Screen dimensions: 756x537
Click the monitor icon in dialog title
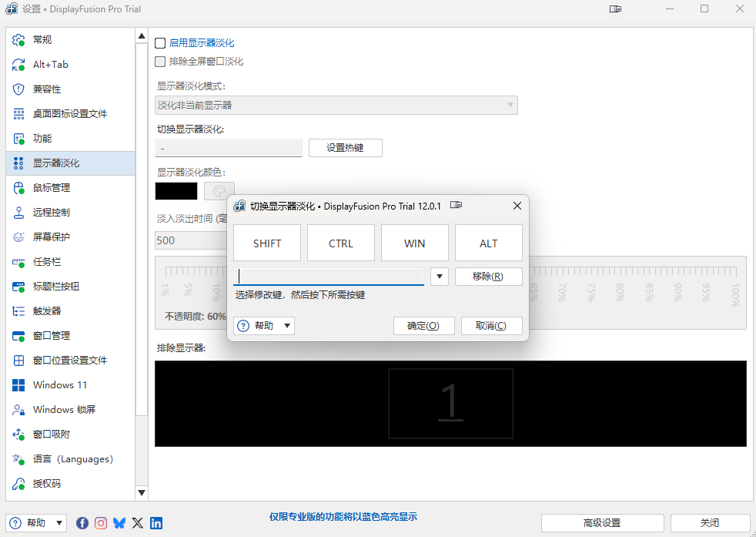pos(457,206)
